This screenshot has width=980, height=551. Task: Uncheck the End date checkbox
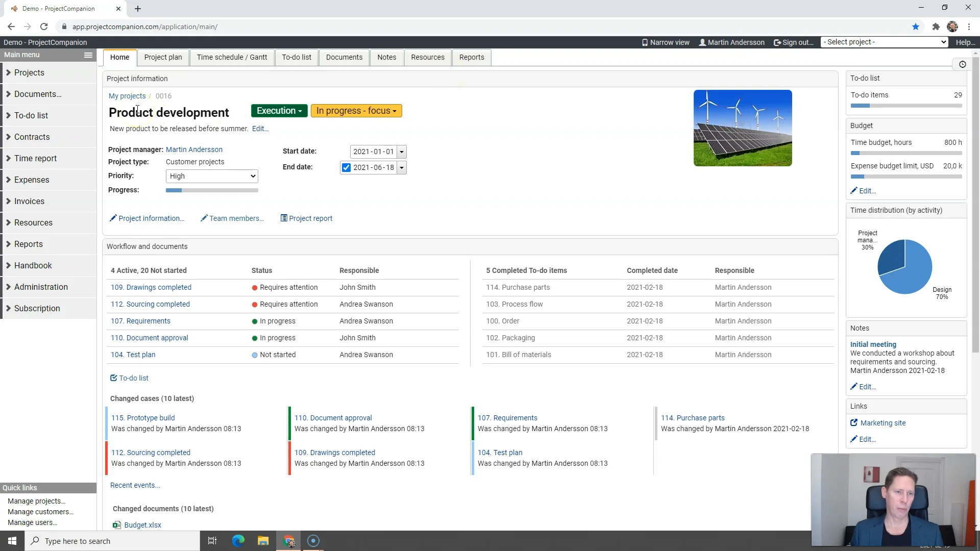point(346,167)
